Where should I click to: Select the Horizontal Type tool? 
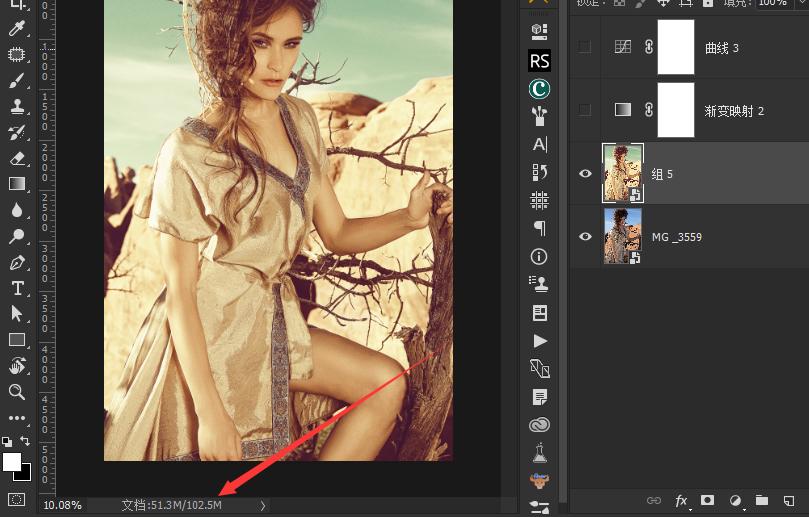pos(17,289)
